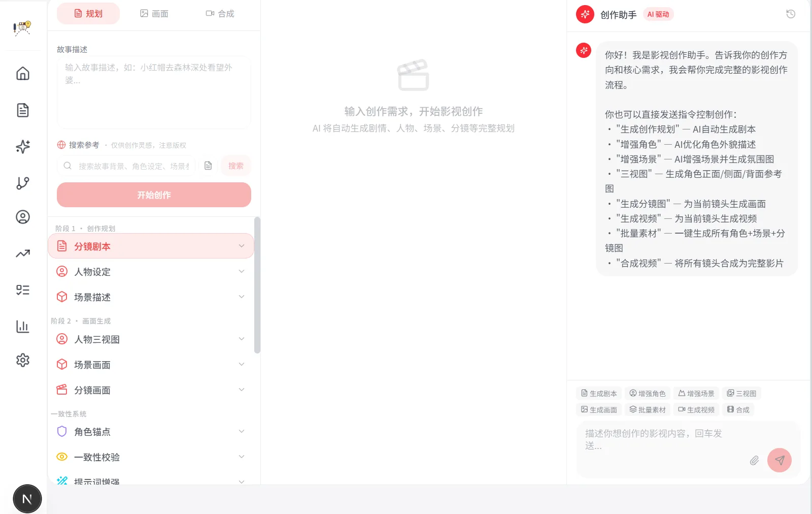Expand the 人物设定 section chevron

(x=242, y=271)
